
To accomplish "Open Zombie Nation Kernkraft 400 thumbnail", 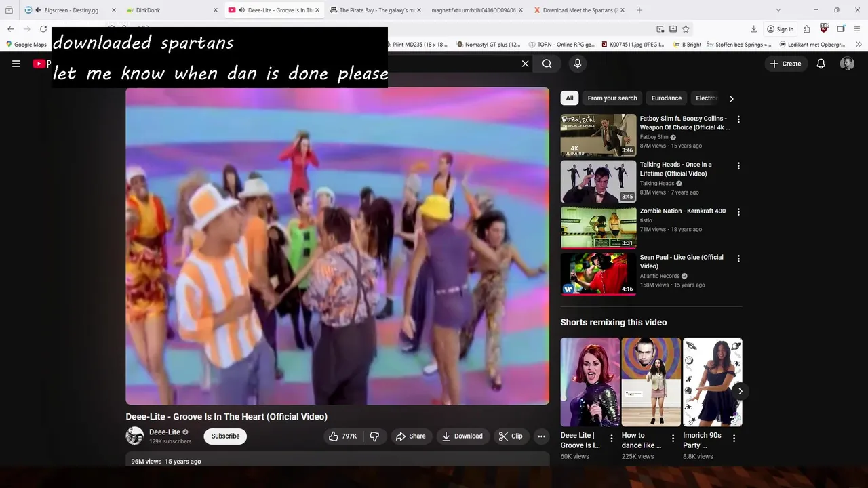I will [598, 228].
